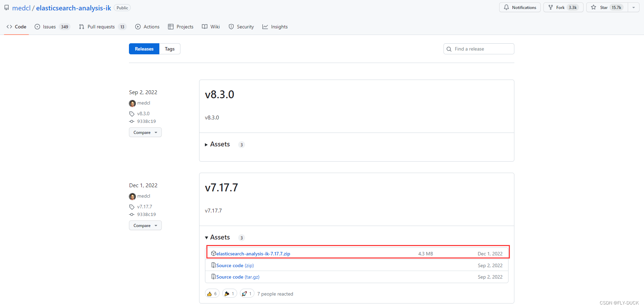The height and width of the screenshot is (308, 644).
Task: Open medcl author link for v7.17.7
Action: 144,196
